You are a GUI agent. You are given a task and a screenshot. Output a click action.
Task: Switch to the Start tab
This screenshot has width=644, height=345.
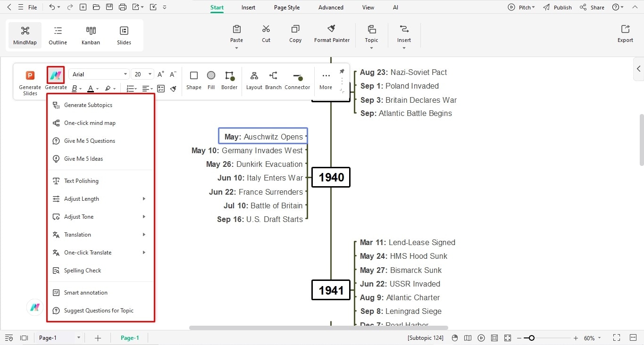pyautogui.click(x=217, y=8)
